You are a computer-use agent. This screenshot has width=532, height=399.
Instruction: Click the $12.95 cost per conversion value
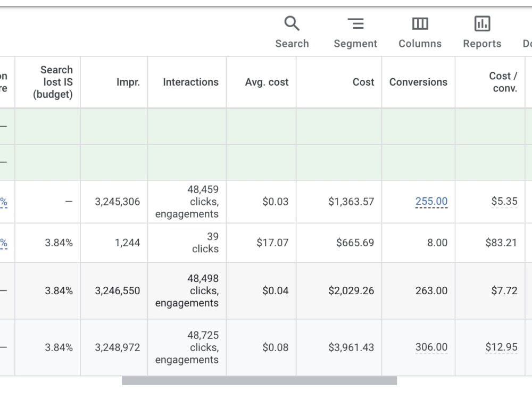point(502,347)
